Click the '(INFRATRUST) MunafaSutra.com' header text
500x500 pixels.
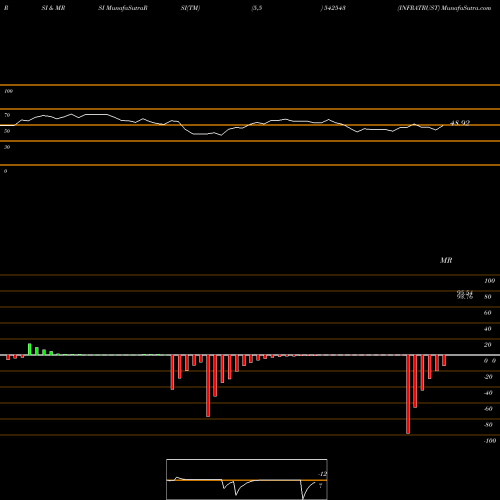click(444, 8)
